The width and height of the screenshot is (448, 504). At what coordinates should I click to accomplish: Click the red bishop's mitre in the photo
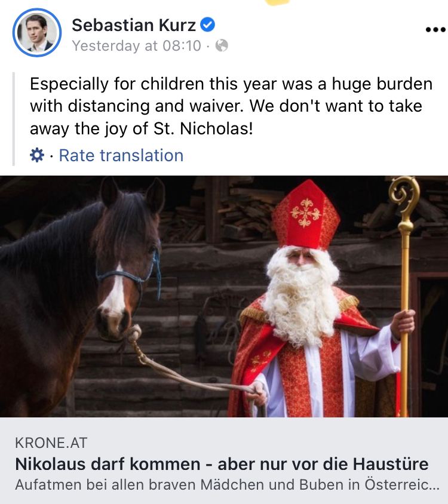coord(305,215)
